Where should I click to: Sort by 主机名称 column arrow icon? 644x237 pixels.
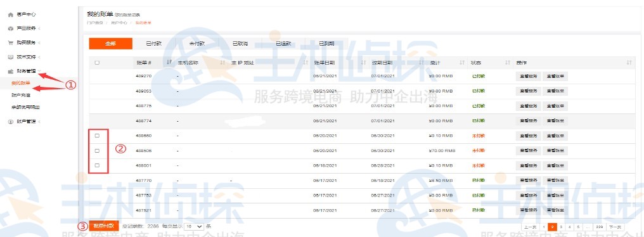coord(222,63)
